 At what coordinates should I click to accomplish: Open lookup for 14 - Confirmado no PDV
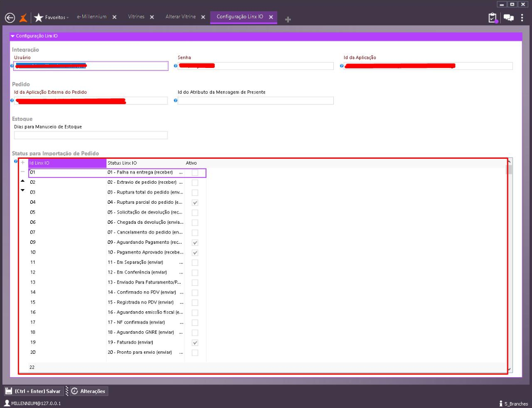click(x=181, y=293)
